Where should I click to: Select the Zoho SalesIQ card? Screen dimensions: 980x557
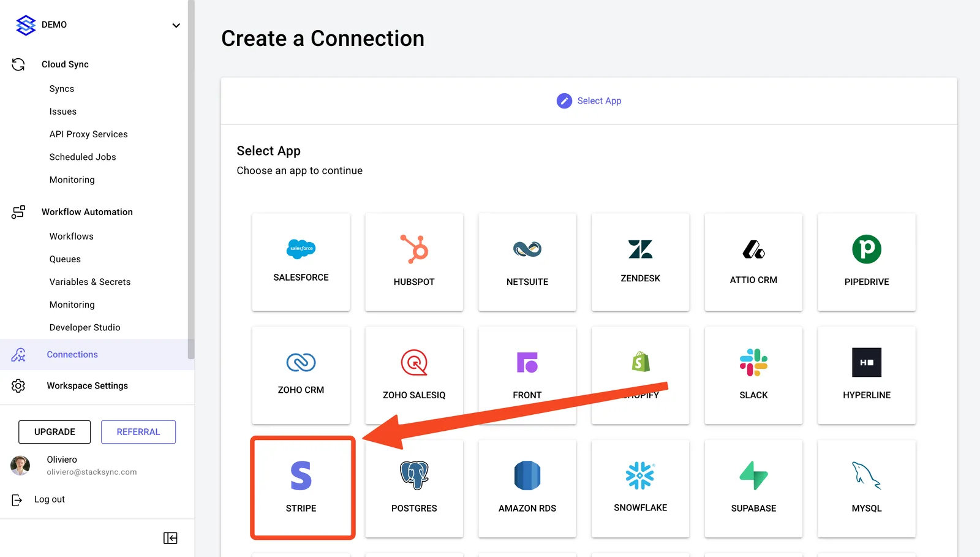pos(414,375)
